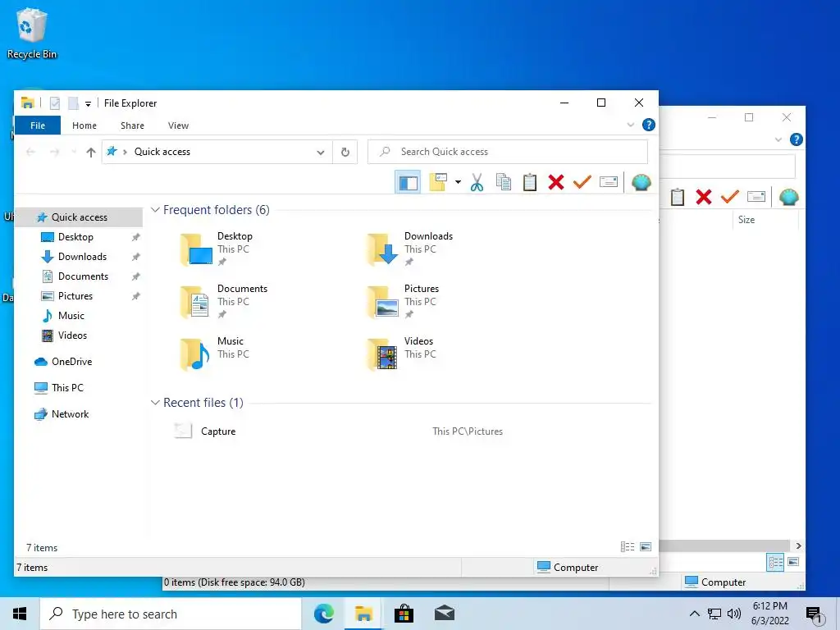Open the recent locations dropdown arrow
The width and height of the screenshot is (840, 630).
73,152
